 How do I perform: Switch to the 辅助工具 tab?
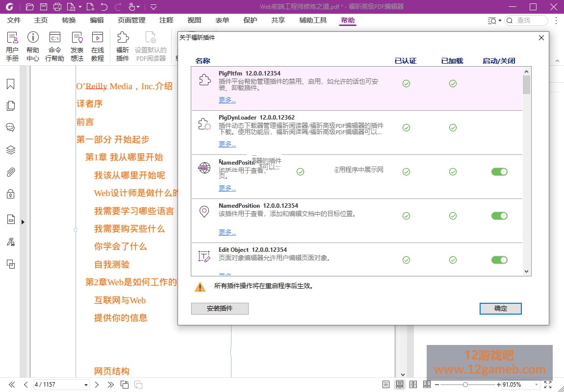[312, 20]
